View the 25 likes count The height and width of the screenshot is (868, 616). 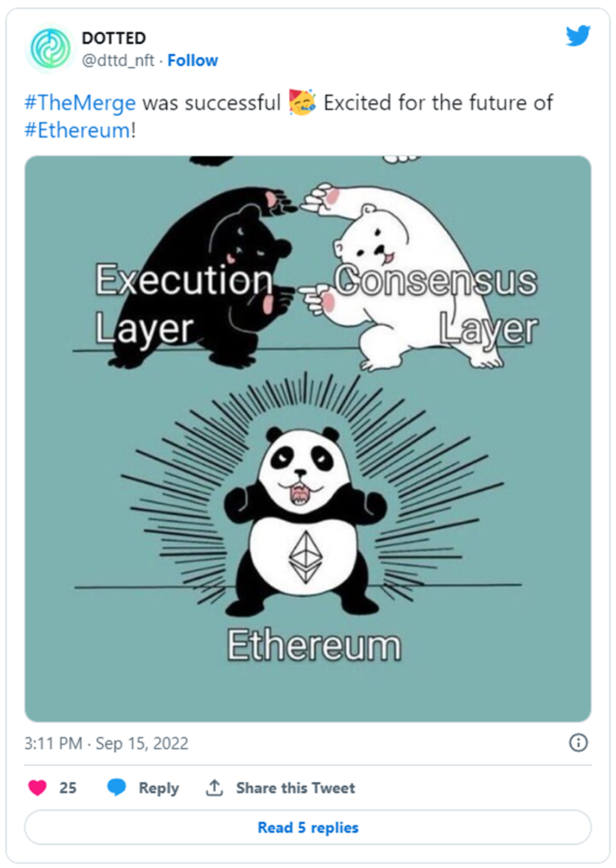pos(68,788)
